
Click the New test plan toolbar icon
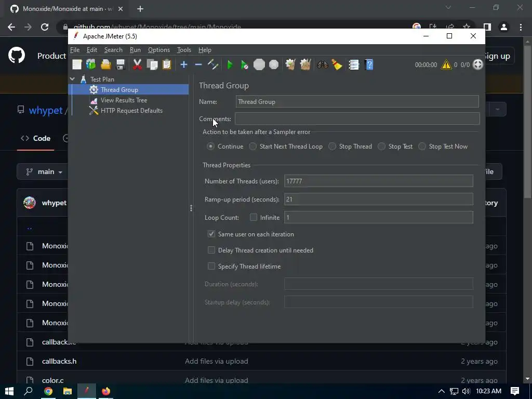77,64
